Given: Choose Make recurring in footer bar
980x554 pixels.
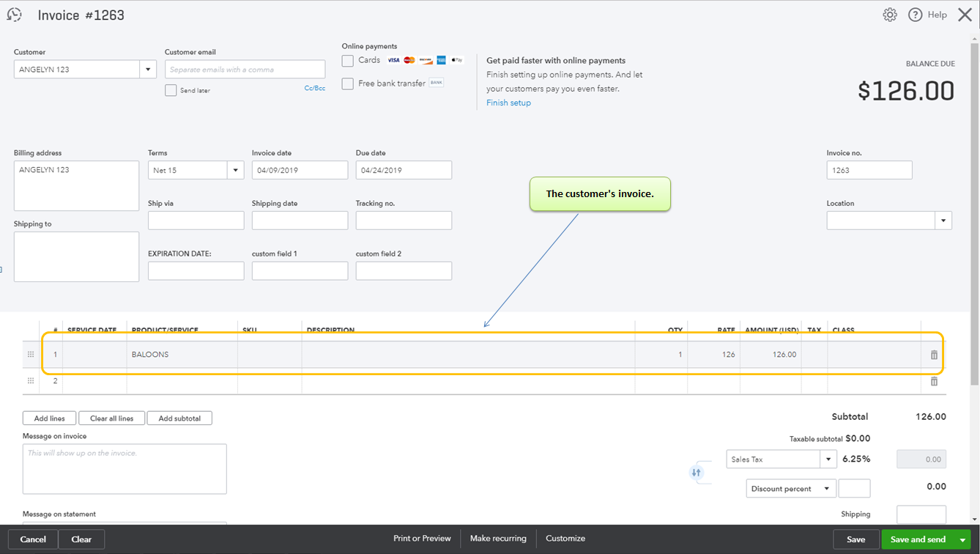Looking at the screenshot, I should pos(498,539).
